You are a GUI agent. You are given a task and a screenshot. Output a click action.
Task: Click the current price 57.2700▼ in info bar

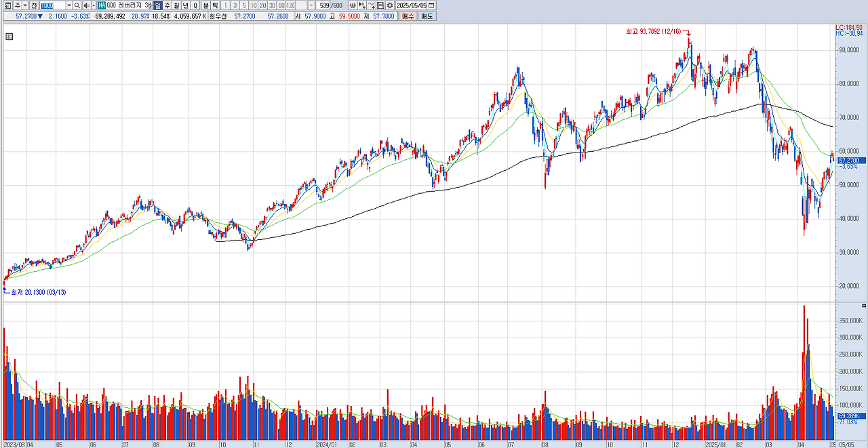click(28, 16)
